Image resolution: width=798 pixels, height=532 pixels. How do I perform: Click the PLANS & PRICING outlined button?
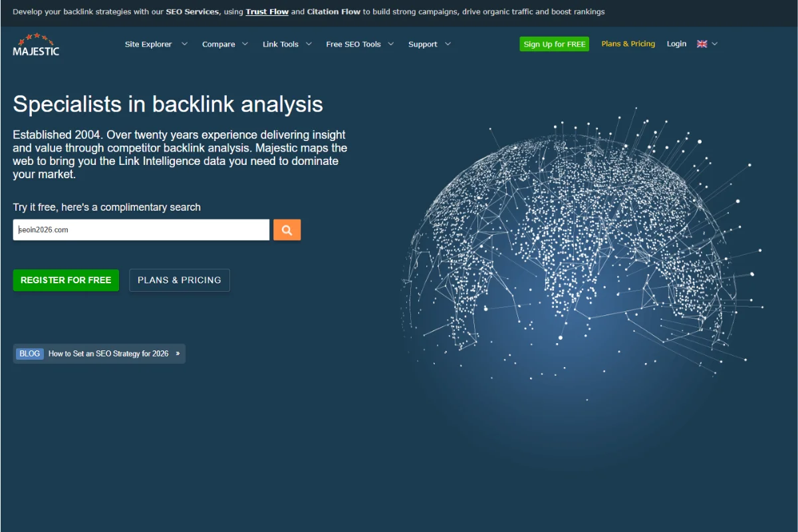point(179,280)
